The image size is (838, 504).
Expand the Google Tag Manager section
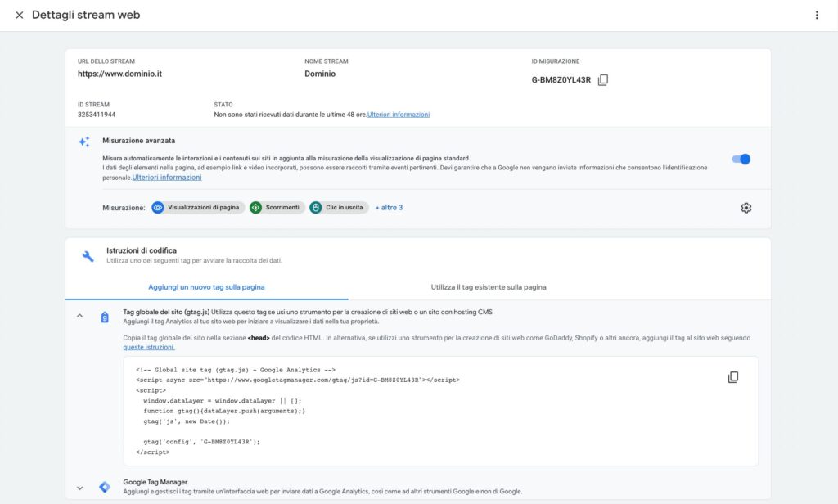pos(79,488)
